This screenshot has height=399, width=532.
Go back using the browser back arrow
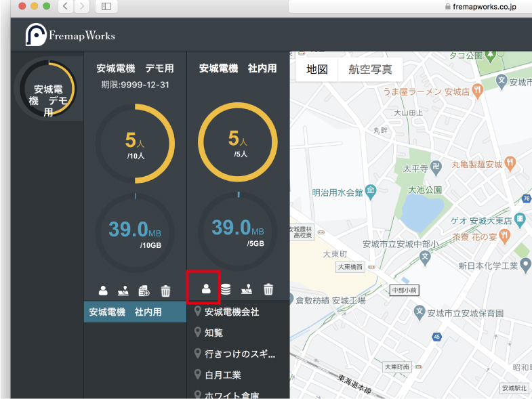pos(66,6)
